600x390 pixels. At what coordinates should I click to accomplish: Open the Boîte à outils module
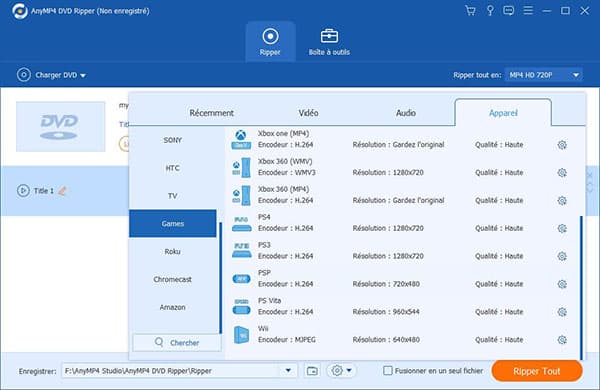[329, 41]
